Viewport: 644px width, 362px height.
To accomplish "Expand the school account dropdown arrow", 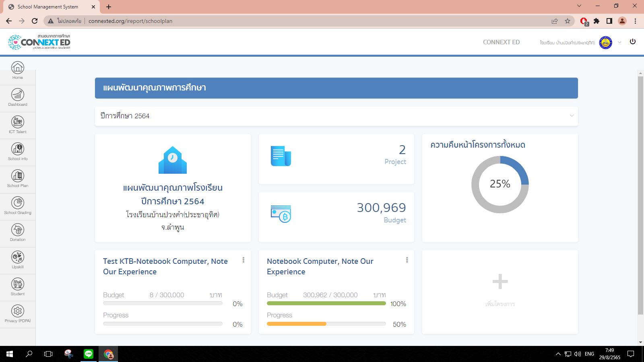I will click(x=619, y=42).
